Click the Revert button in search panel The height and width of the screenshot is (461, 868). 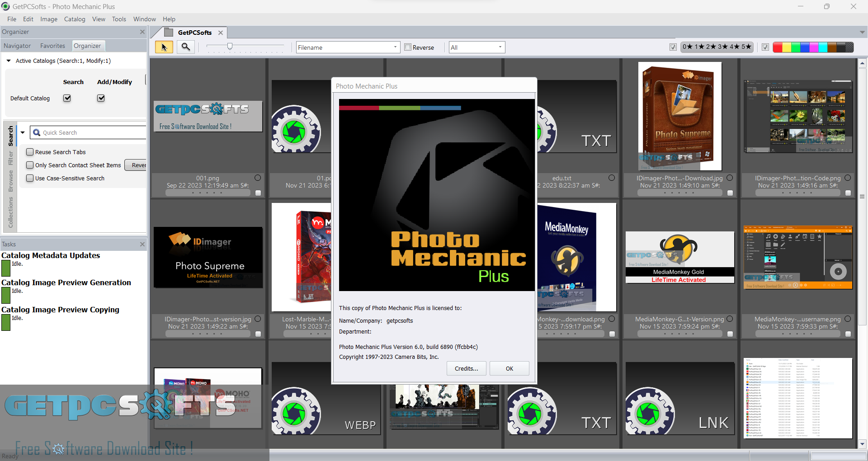pos(136,165)
